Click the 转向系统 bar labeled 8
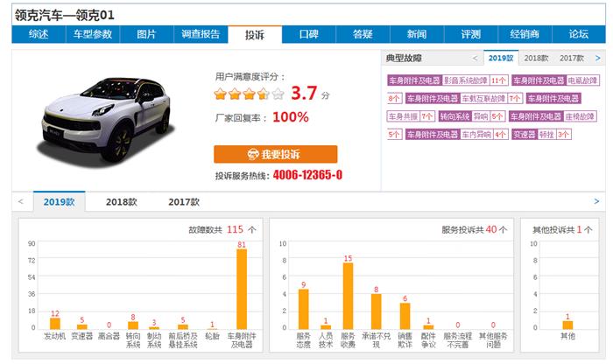 click(133, 325)
